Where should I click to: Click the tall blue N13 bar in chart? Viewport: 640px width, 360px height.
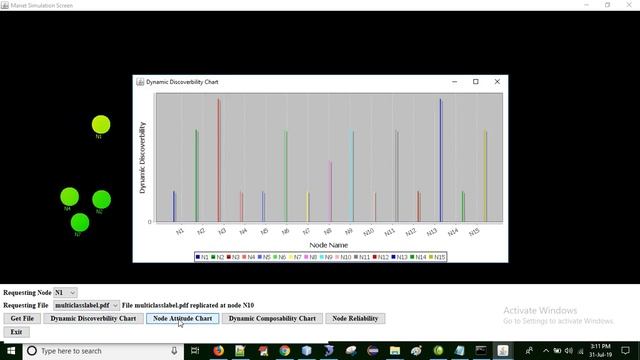pos(441,160)
